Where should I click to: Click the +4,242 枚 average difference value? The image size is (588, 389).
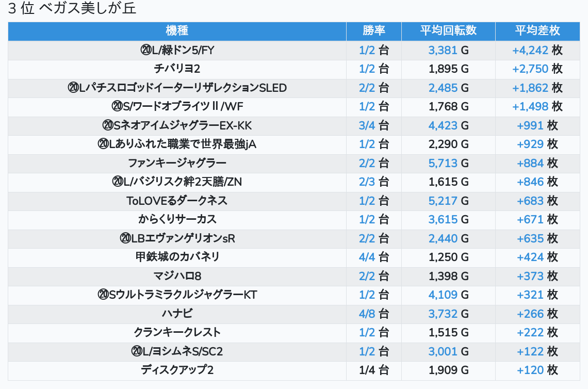pyautogui.click(x=537, y=50)
